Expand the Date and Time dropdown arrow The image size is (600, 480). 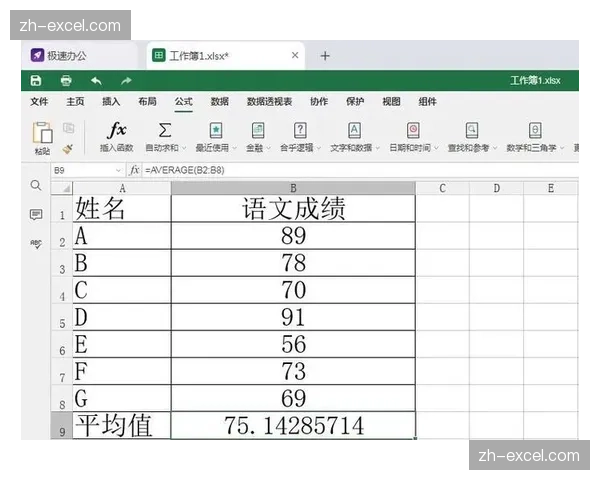(436, 148)
